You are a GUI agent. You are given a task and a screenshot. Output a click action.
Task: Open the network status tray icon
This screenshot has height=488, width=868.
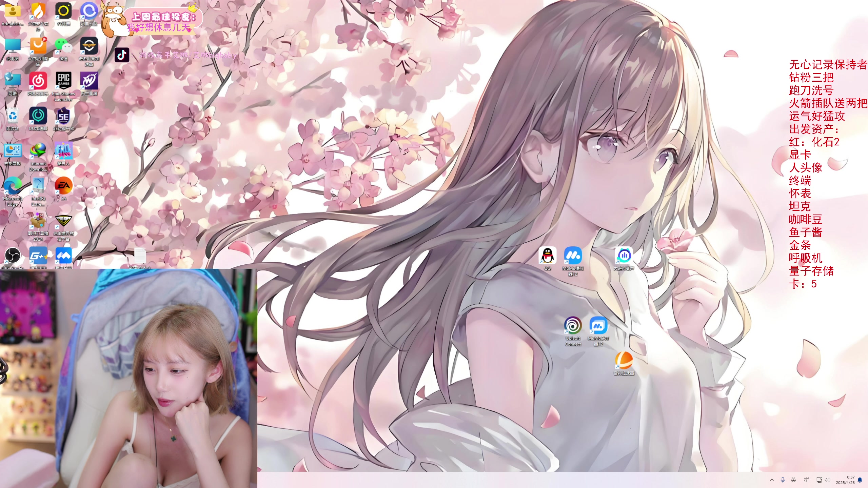[x=819, y=480]
